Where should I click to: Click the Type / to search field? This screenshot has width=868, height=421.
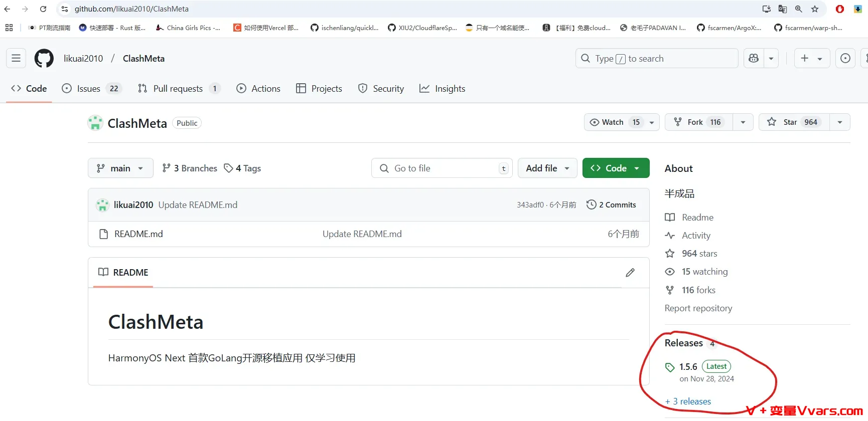point(657,58)
